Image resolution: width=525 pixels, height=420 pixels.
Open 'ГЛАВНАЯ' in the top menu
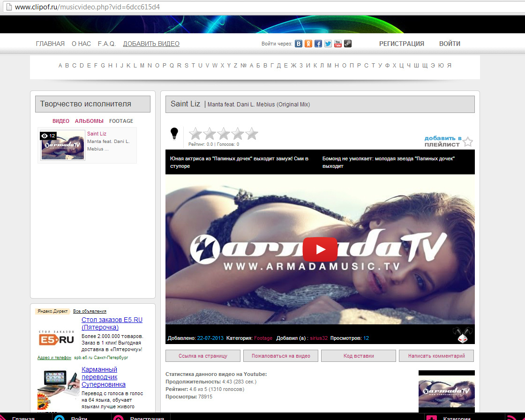(x=50, y=44)
